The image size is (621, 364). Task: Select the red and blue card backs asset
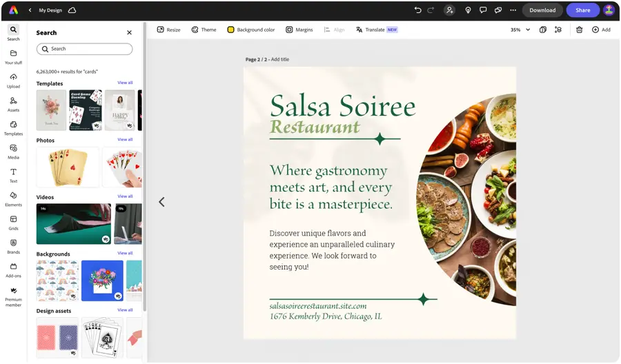point(57,338)
